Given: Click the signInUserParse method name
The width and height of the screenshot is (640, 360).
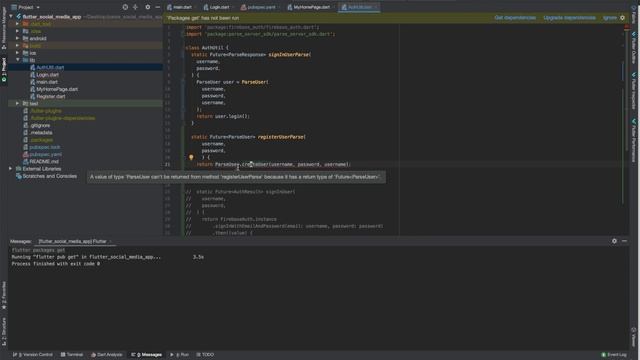Looking at the screenshot, I should tap(289, 55).
